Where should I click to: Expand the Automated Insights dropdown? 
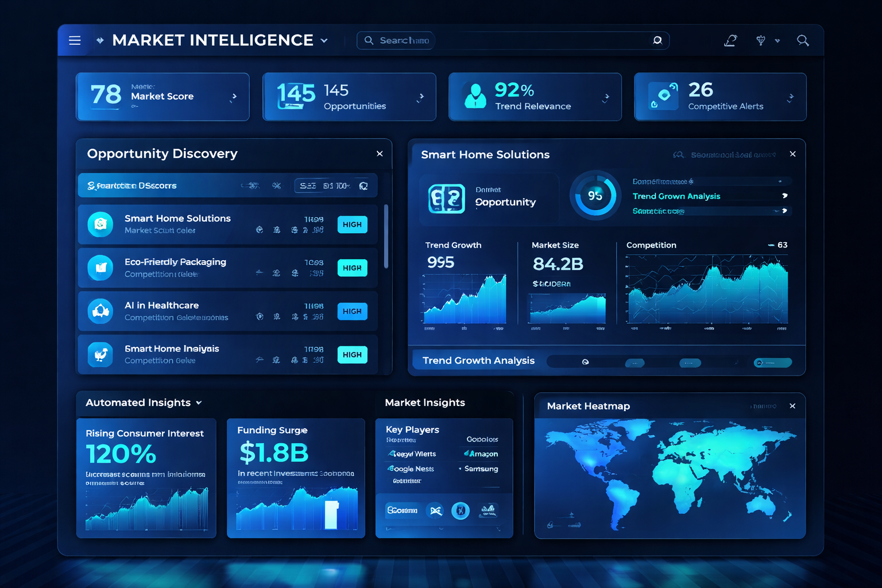click(199, 403)
